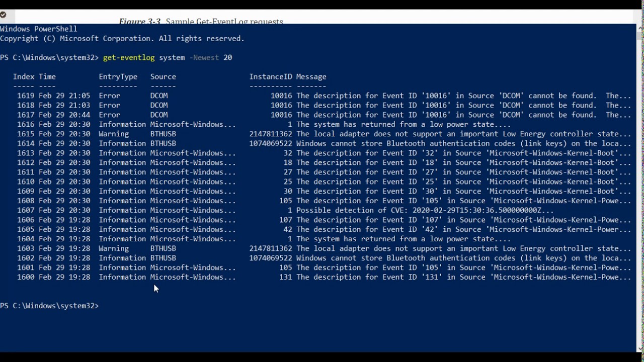Click the Index column header

[x=24, y=76]
